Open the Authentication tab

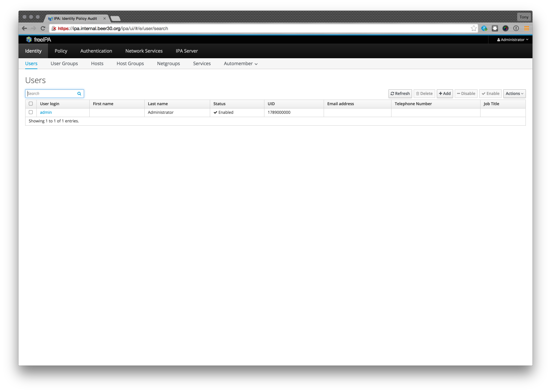[96, 51]
